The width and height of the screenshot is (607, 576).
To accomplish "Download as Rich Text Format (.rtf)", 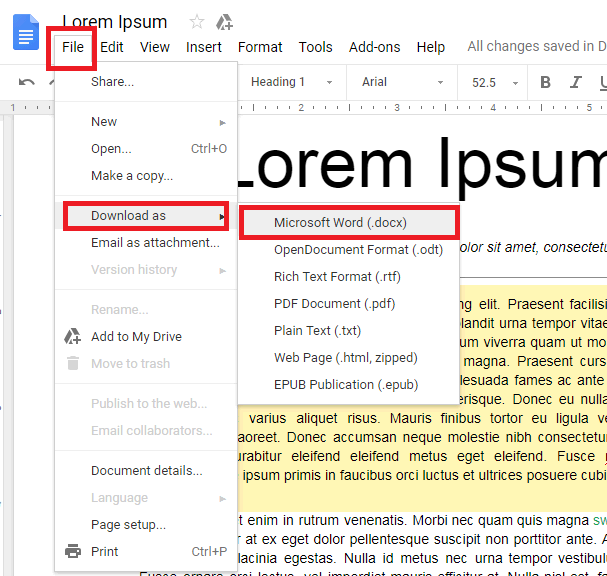I will click(349, 277).
